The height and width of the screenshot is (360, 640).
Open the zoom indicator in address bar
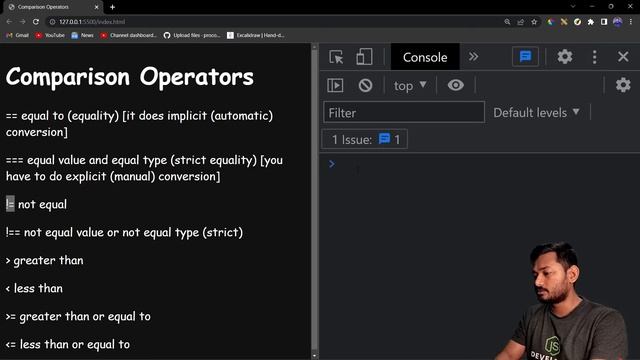(x=507, y=22)
